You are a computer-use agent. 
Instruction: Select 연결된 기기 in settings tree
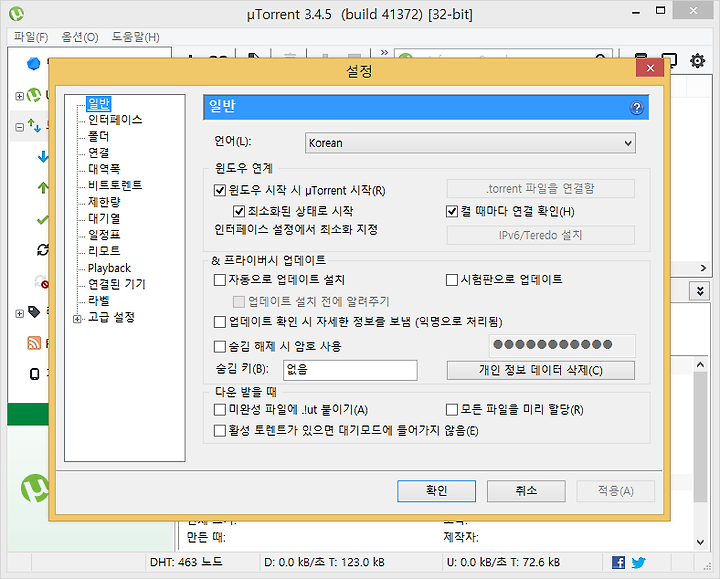pyautogui.click(x=117, y=284)
